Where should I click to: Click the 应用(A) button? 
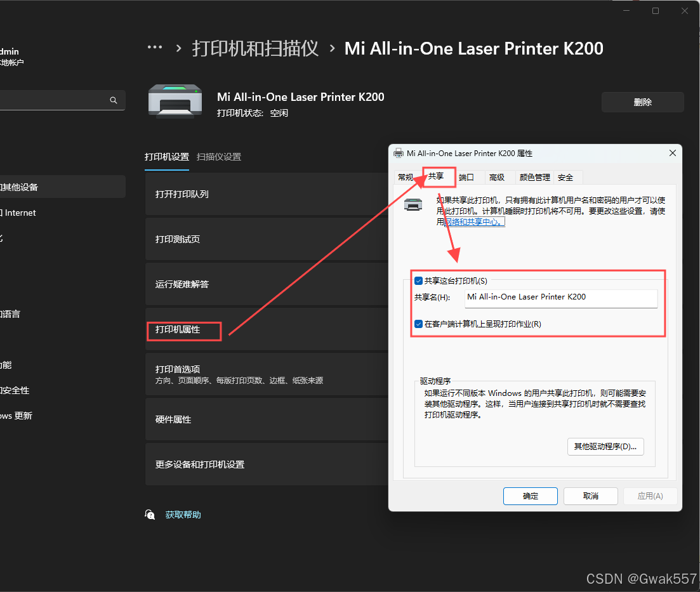point(650,496)
